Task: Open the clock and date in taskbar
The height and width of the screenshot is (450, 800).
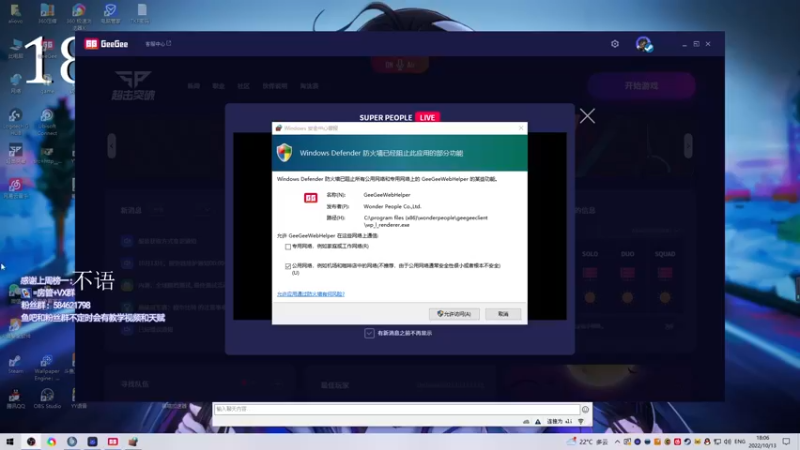Action: click(762, 442)
